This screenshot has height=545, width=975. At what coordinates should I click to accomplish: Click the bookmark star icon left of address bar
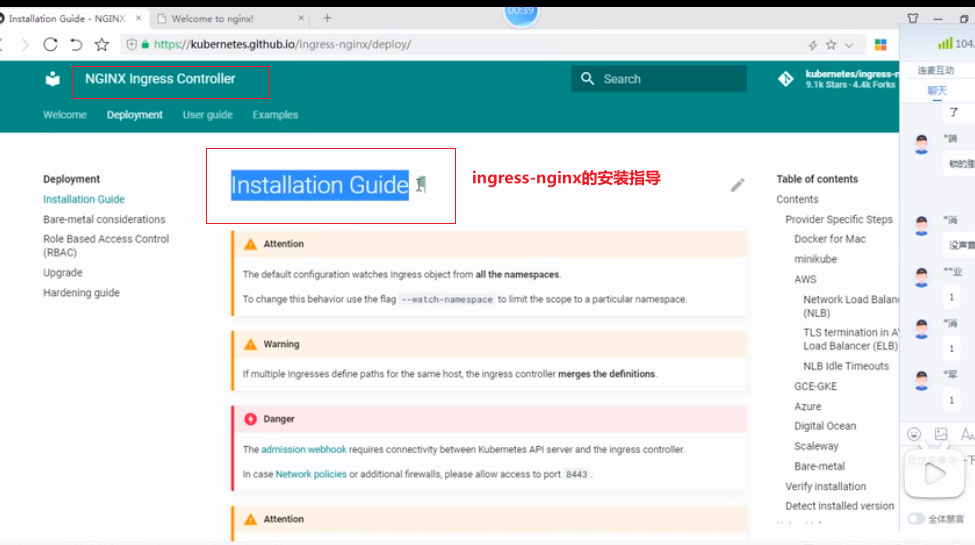pos(101,44)
